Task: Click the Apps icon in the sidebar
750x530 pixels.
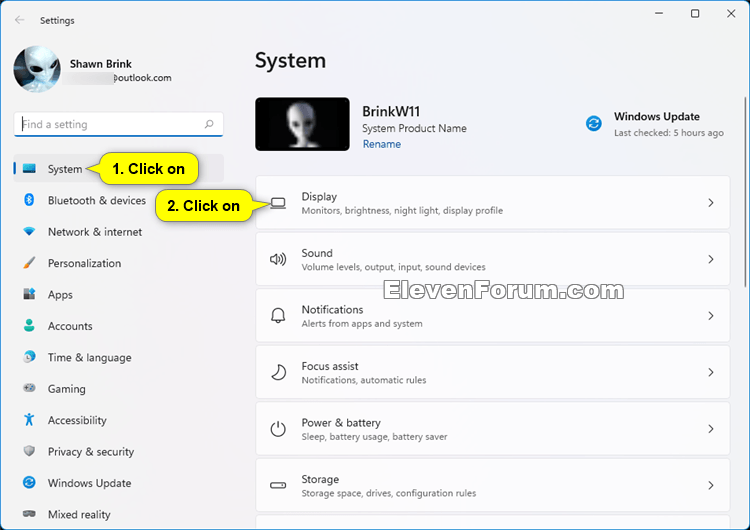Action: (x=29, y=294)
